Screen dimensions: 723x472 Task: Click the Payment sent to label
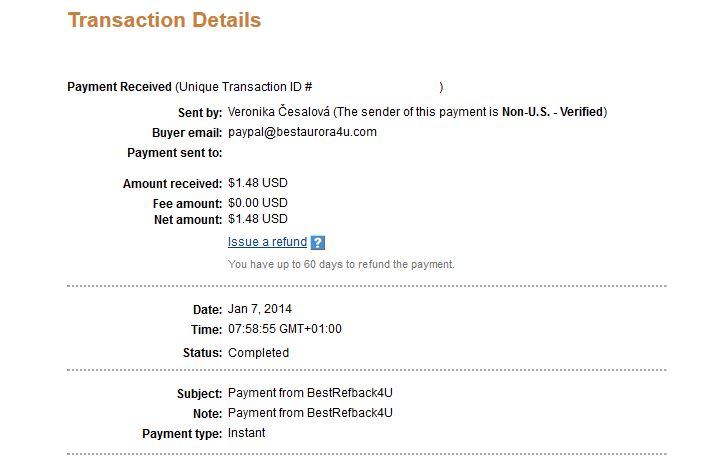click(175, 153)
